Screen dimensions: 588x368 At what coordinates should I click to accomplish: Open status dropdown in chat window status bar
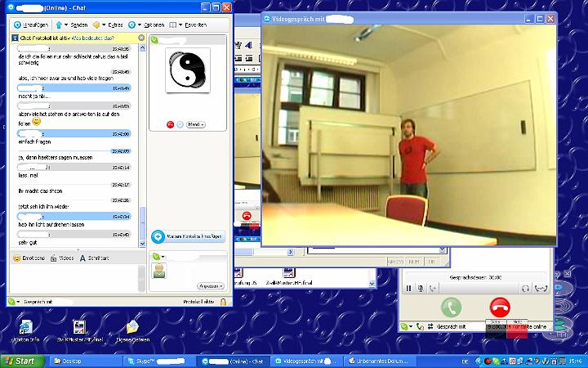14,302
